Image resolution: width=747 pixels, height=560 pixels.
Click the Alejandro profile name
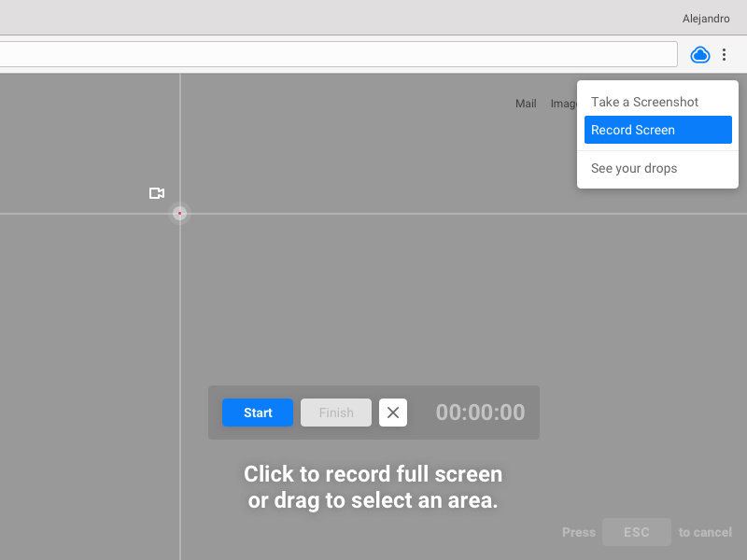click(x=706, y=19)
